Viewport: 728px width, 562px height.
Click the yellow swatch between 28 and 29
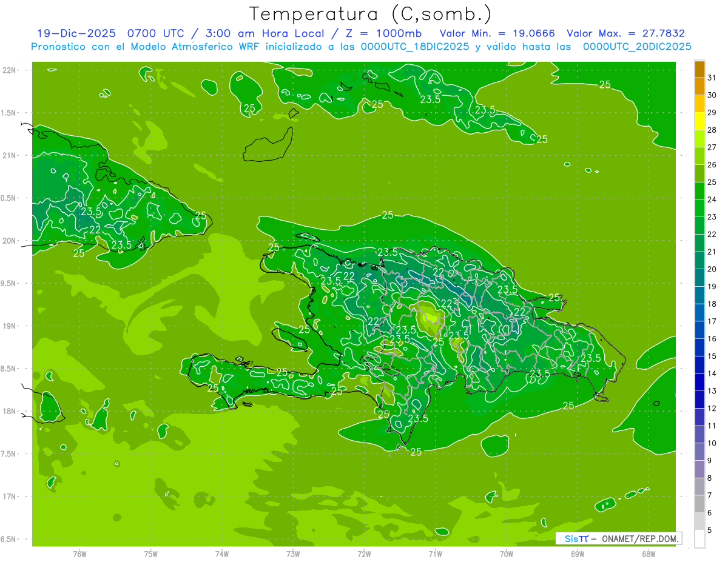click(x=699, y=121)
